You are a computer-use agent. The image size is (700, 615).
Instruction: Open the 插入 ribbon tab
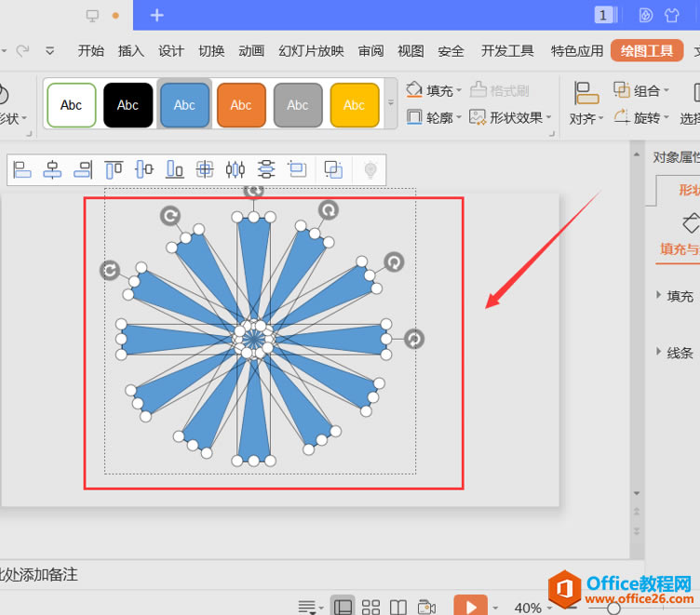pyautogui.click(x=131, y=51)
